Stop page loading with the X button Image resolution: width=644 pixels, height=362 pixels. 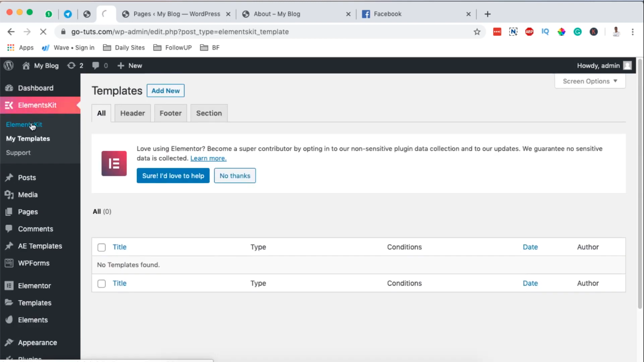point(42,32)
